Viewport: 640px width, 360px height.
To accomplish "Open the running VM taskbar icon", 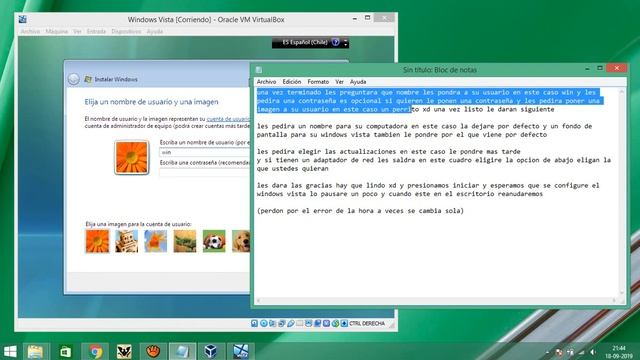I will [x=240, y=351].
